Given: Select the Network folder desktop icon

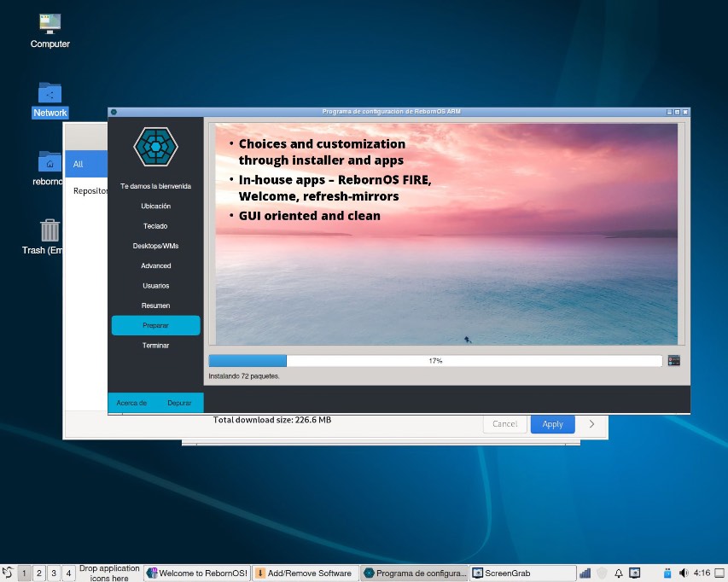Looking at the screenshot, I should (50, 93).
